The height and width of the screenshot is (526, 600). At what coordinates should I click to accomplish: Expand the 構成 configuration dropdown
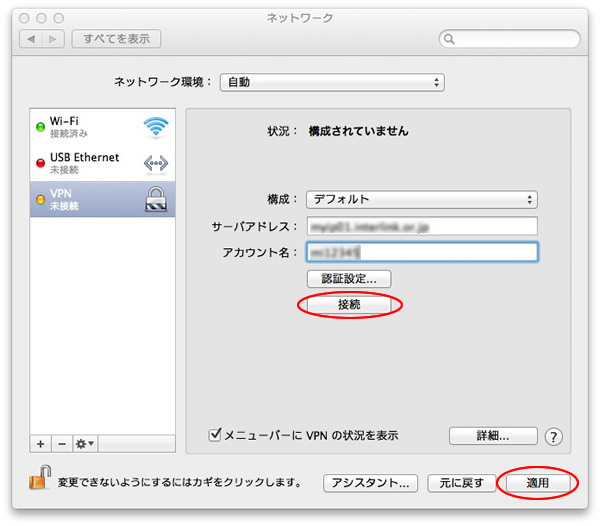pos(421,199)
